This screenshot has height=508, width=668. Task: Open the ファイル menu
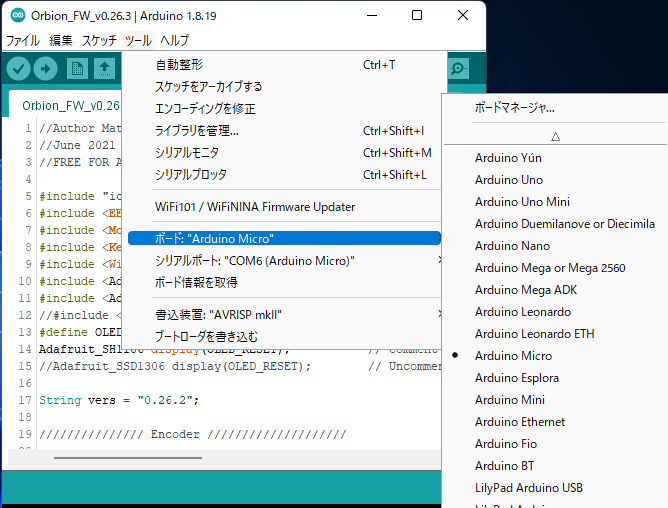click(x=23, y=40)
